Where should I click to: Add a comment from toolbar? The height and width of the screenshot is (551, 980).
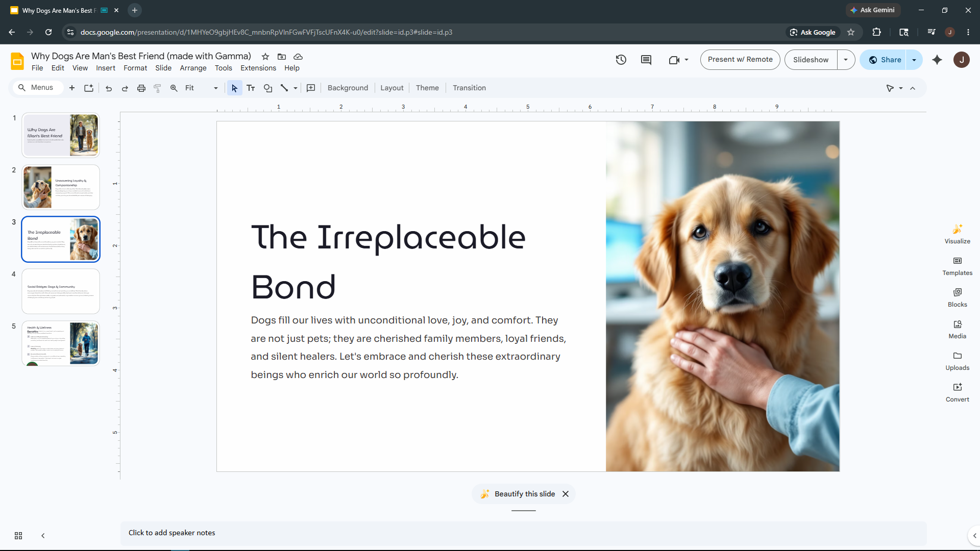(x=311, y=88)
